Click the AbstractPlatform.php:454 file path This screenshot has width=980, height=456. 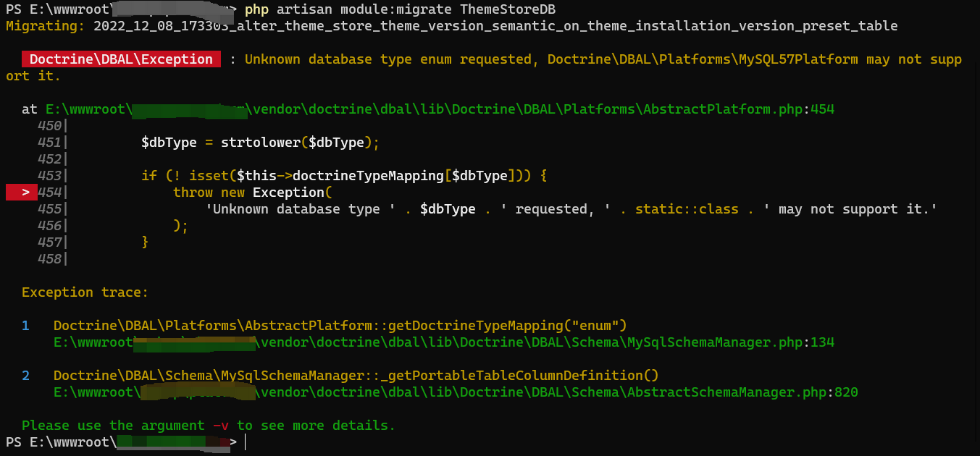coord(440,109)
